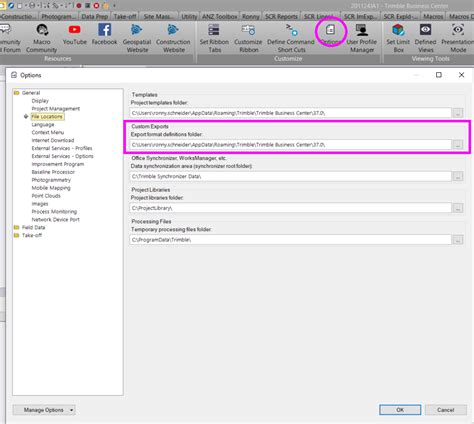Switch to the SCR Reports tab
This screenshot has height=424, width=474.
(x=281, y=16)
